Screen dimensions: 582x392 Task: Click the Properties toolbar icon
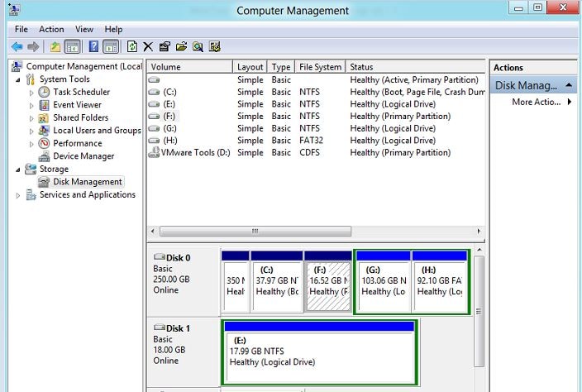pos(165,47)
